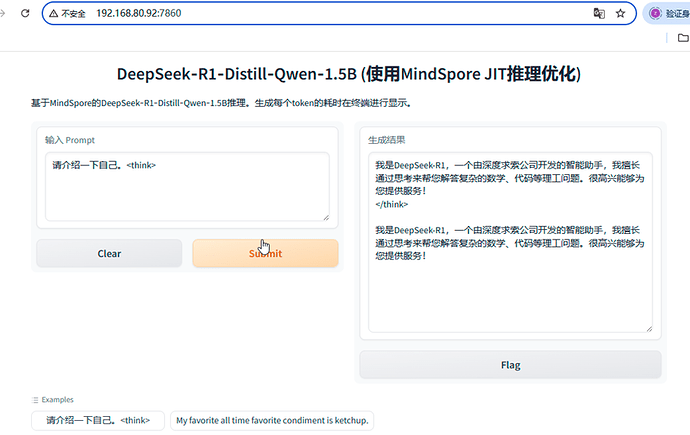The image size is (690, 435).
Task: Open the bookmarks folder icon
Action: 682,38
